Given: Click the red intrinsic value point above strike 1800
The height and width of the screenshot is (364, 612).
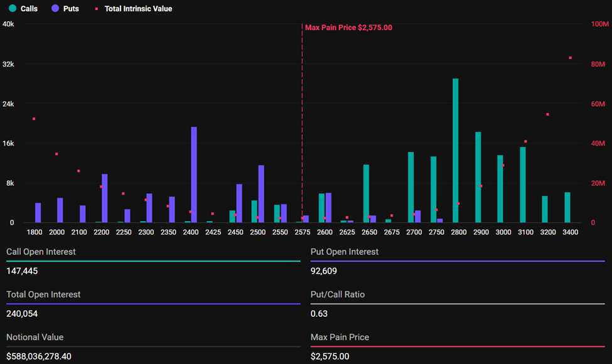Looking at the screenshot, I should tap(33, 119).
